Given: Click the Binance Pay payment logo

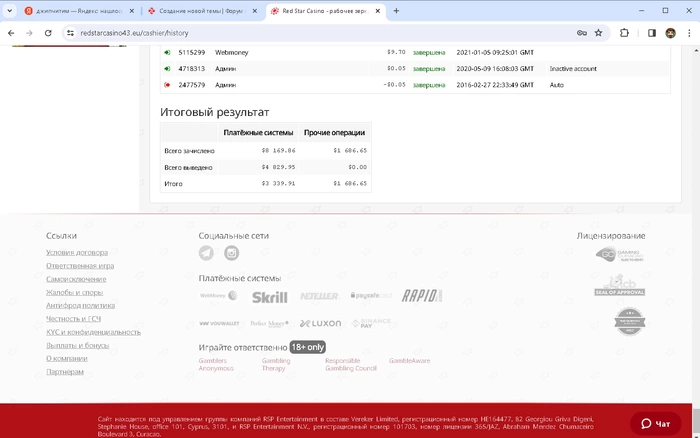Looking at the screenshot, I should click(371, 323).
